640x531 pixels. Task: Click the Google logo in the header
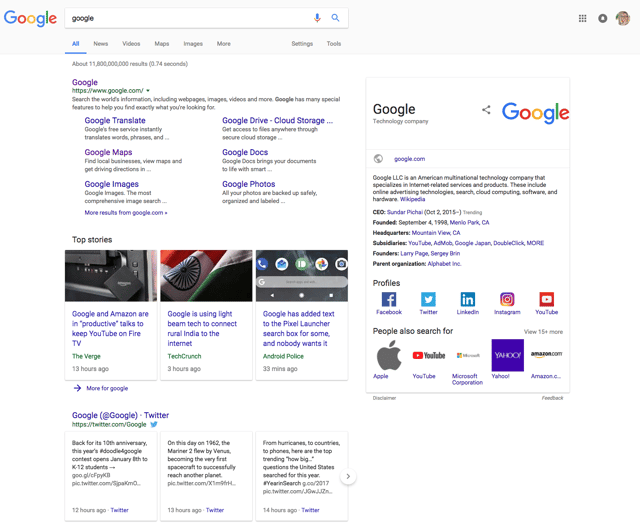[30, 18]
